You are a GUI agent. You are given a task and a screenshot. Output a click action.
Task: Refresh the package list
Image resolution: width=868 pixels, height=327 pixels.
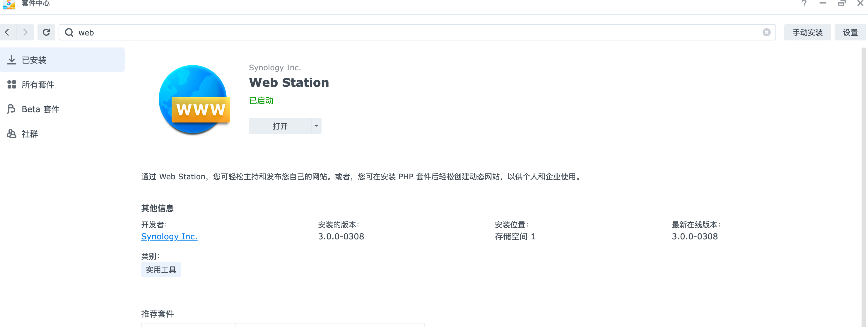click(x=46, y=32)
